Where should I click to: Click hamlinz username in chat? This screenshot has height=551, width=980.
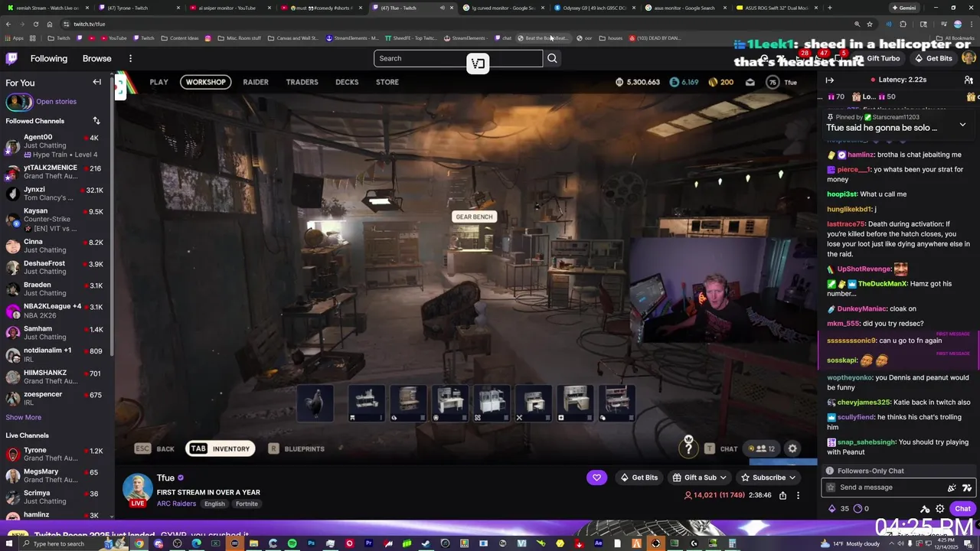[861, 155]
